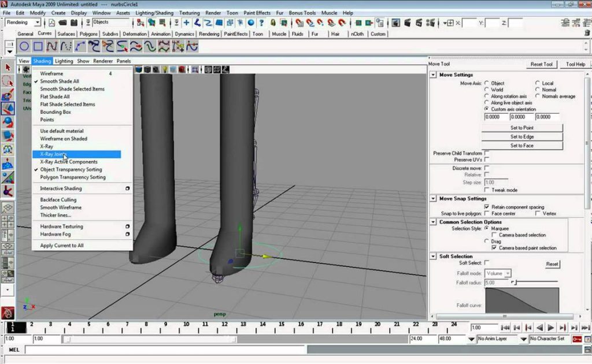Collapse the Soft Selection section
The width and height of the screenshot is (592, 364).
[433, 256]
